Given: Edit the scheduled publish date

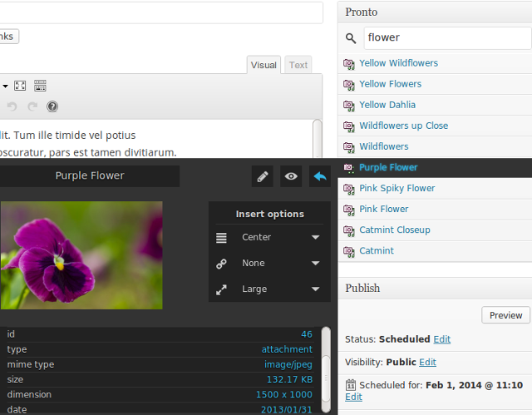Looking at the screenshot, I should [353, 397].
